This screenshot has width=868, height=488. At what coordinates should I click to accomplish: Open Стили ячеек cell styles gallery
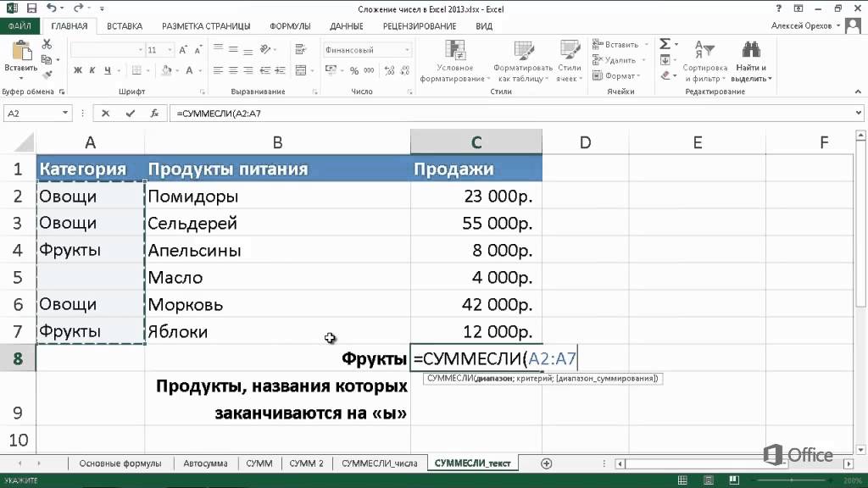(x=569, y=61)
